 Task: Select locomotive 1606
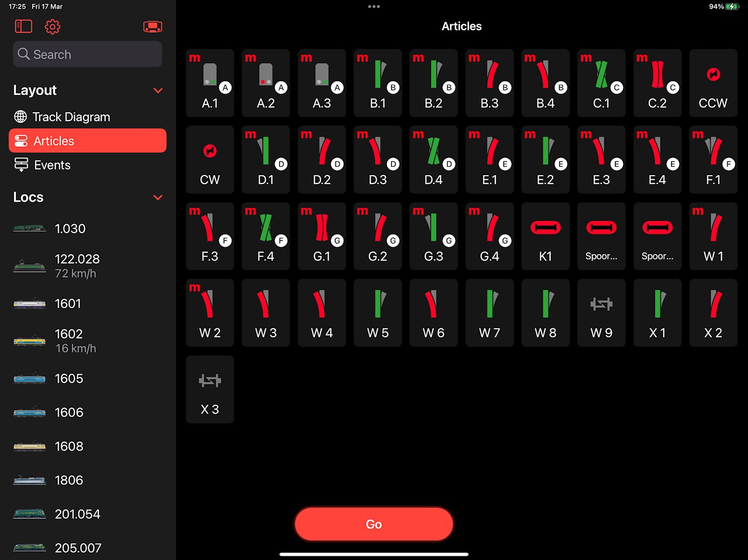[88, 412]
